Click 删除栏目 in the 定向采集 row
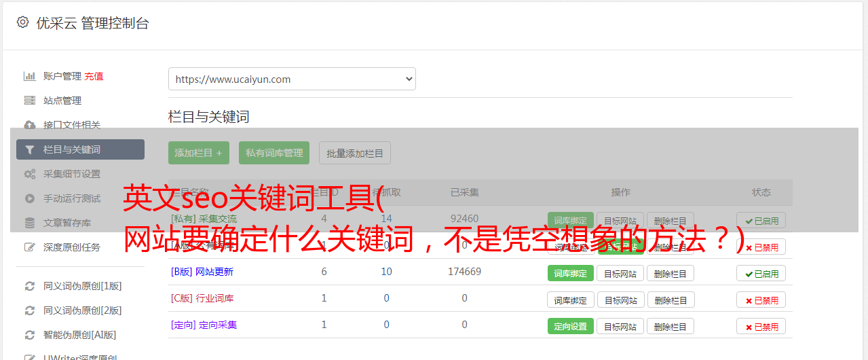The image size is (868, 360). 671,326
